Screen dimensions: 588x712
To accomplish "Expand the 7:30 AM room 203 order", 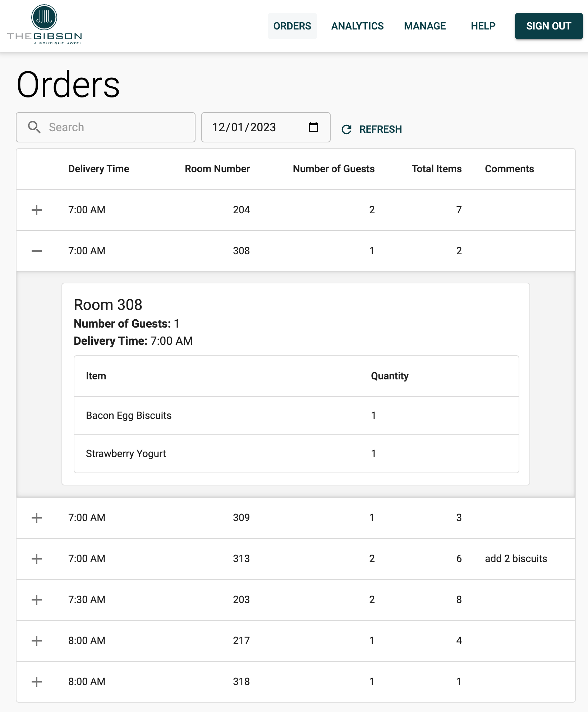I will pos(37,600).
